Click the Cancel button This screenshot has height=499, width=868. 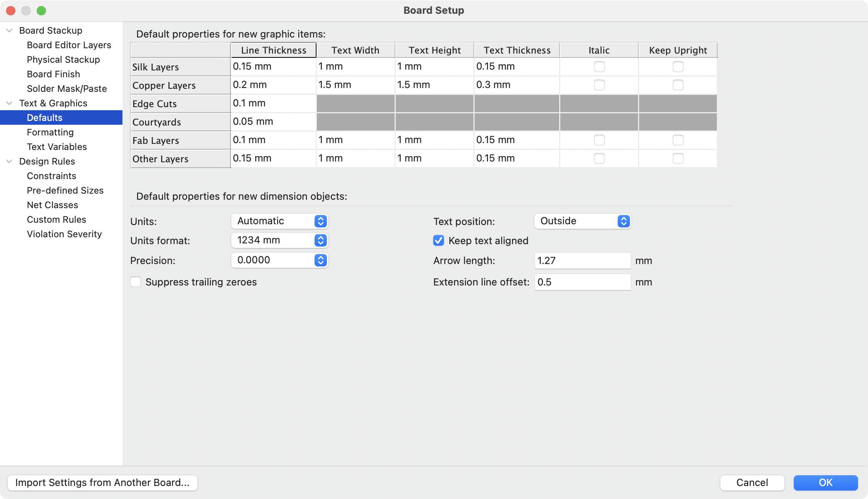752,483
